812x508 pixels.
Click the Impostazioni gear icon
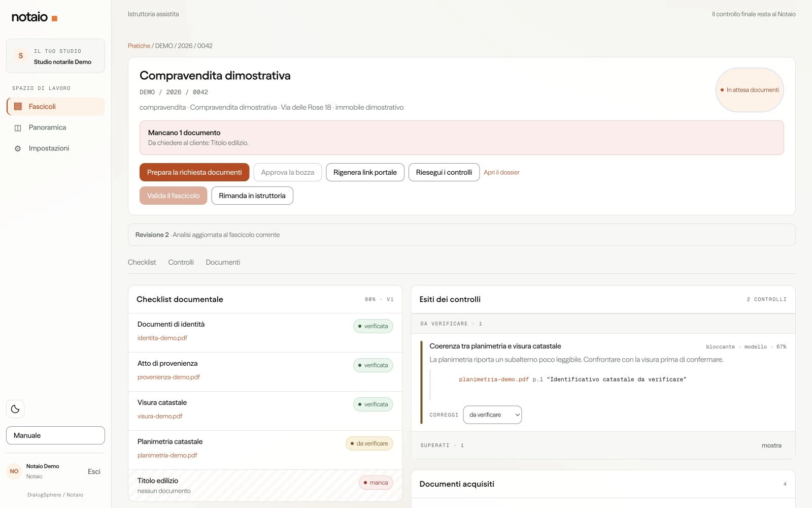coord(18,149)
